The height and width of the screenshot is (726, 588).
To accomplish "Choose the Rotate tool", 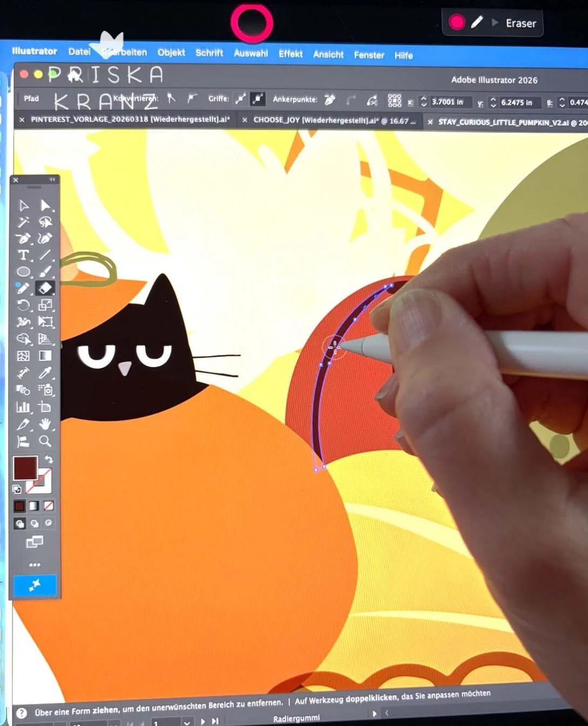I will [x=23, y=305].
